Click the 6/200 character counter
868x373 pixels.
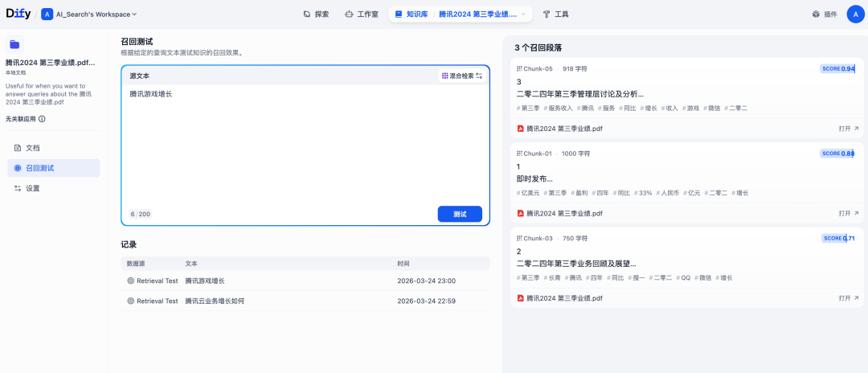[140, 214]
